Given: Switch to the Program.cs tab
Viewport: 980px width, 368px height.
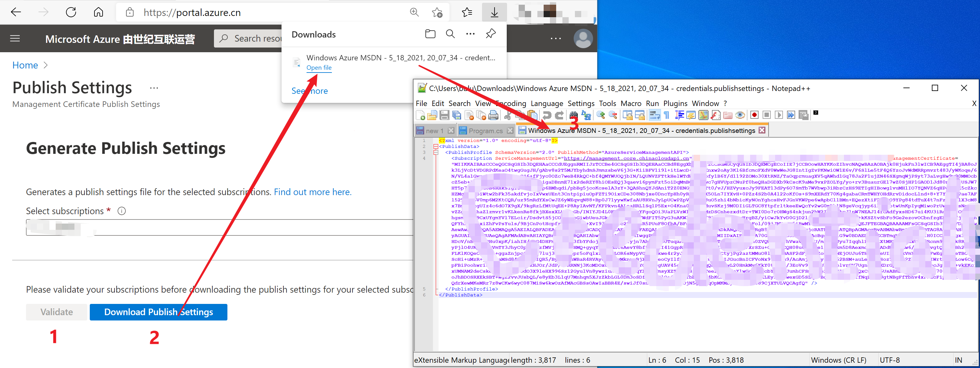Looking at the screenshot, I should [485, 130].
